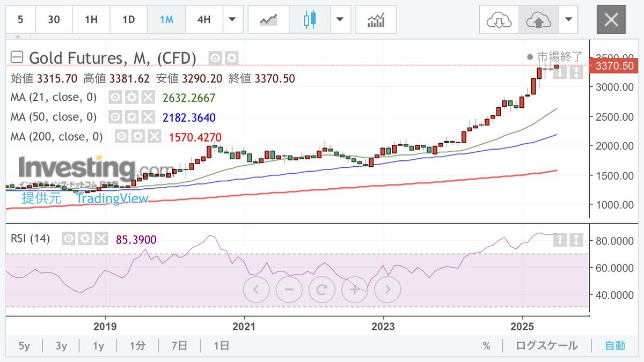Viewport: 644px width, 362px height.
Task: Set range to 1y
Action: [x=98, y=346]
